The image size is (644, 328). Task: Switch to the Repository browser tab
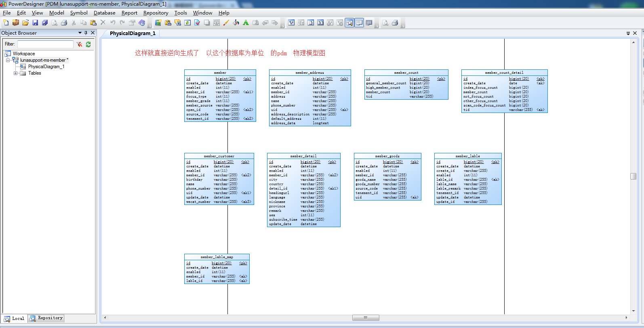46,318
